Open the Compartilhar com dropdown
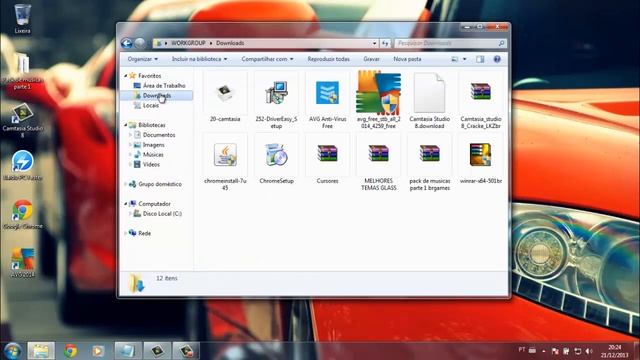 point(267,59)
